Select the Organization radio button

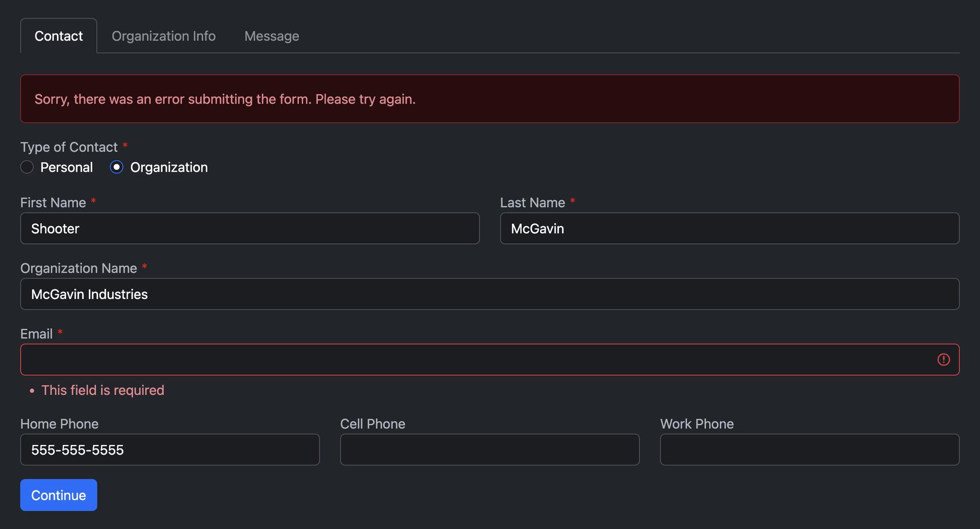click(117, 167)
